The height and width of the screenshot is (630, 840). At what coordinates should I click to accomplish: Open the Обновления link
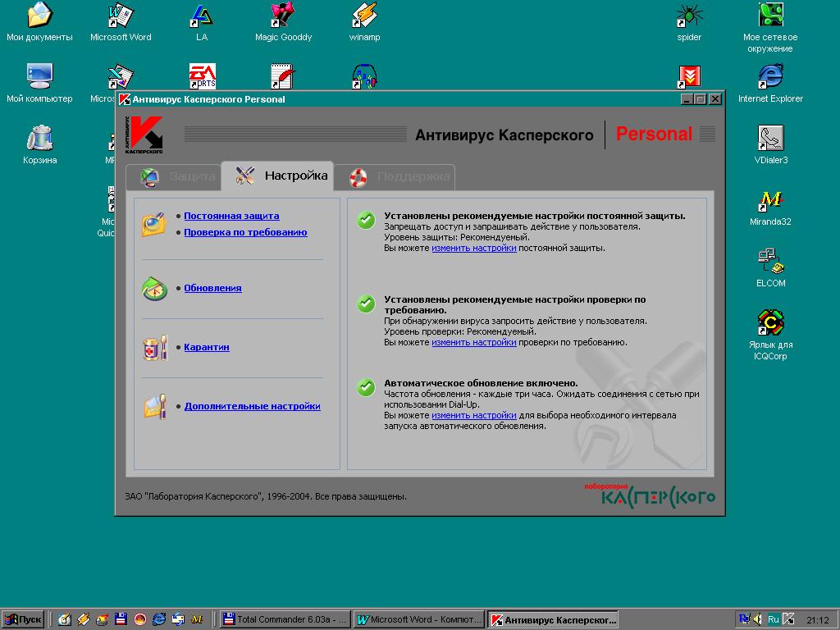(x=212, y=288)
